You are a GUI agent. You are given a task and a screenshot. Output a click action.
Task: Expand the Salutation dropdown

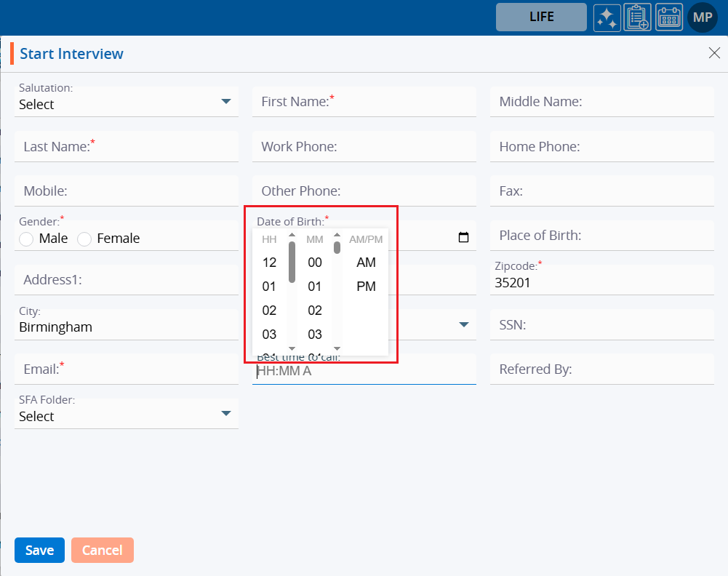tap(225, 101)
